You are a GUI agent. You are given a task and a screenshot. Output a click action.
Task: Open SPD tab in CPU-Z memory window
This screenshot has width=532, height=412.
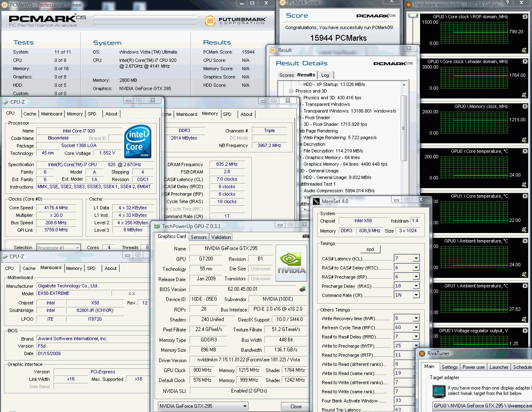[227, 114]
